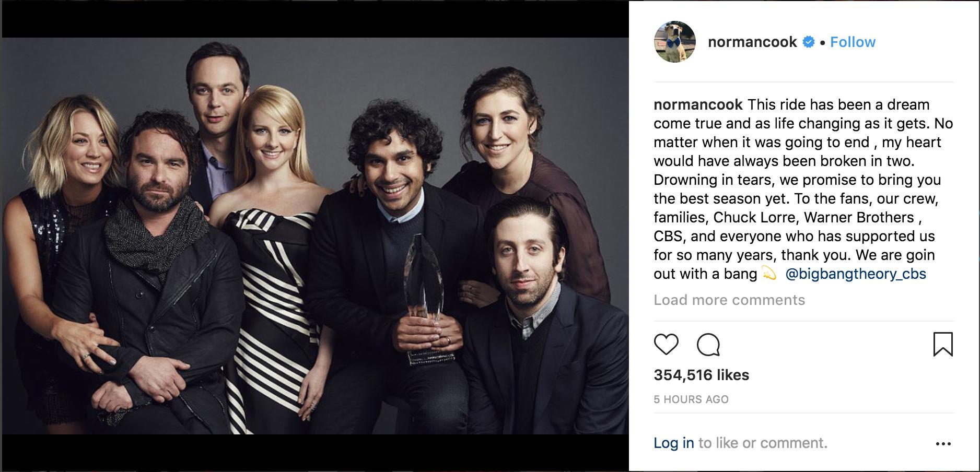Click the 5 HOURS AGO timestamp

click(x=691, y=399)
